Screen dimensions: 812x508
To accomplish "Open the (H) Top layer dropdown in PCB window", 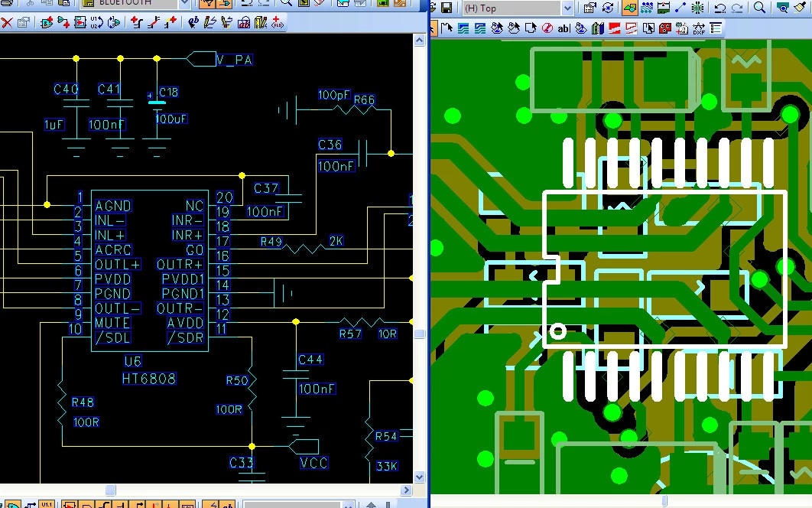I will (x=567, y=8).
